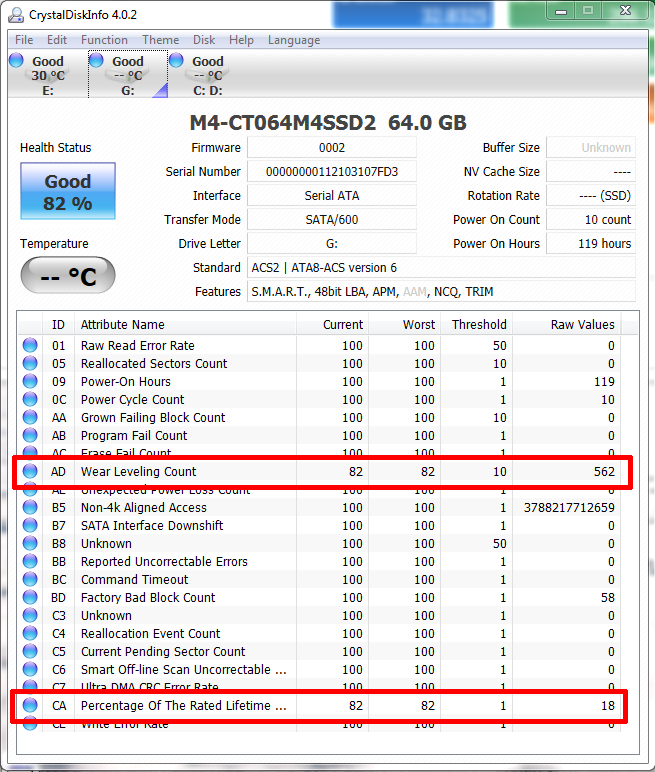Select the E: disk tab showing 30 °C
This screenshot has width=655, height=772.
click(48, 75)
